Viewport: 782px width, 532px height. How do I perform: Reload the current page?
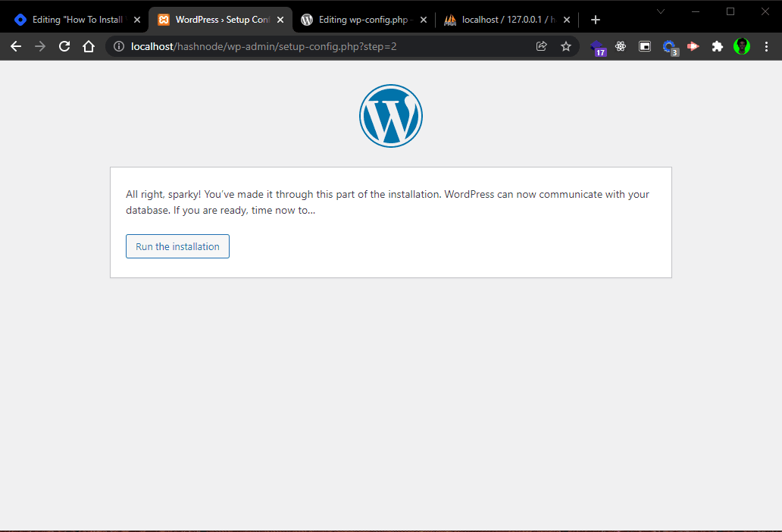point(64,46)
